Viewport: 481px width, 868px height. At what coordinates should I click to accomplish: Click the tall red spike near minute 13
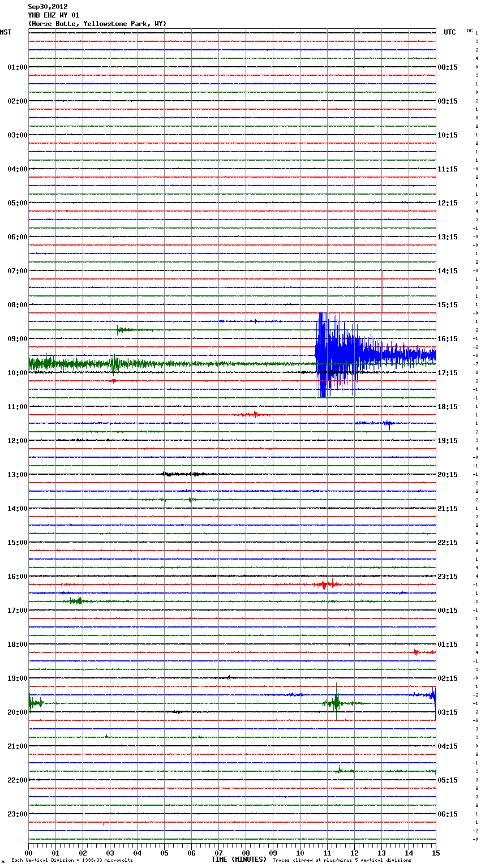[383, 291]
